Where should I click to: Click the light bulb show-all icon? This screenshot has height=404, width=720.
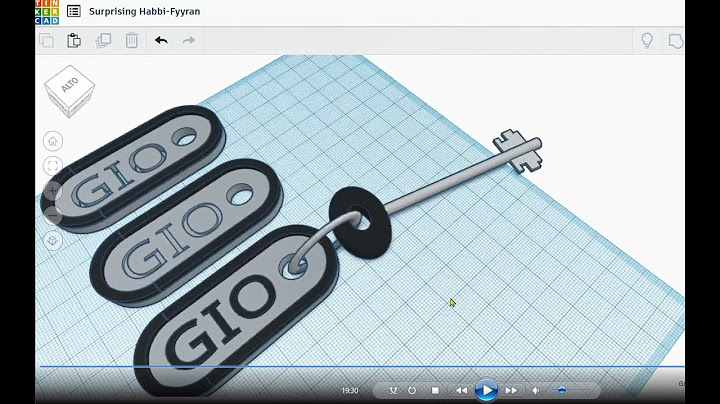pyautogui.click(x=647, y=40)
